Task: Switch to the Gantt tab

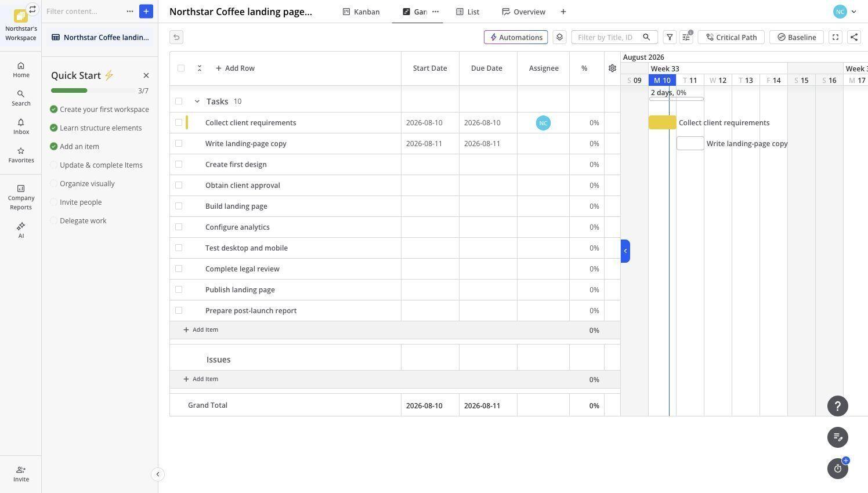Action: [x=415, y=12]
